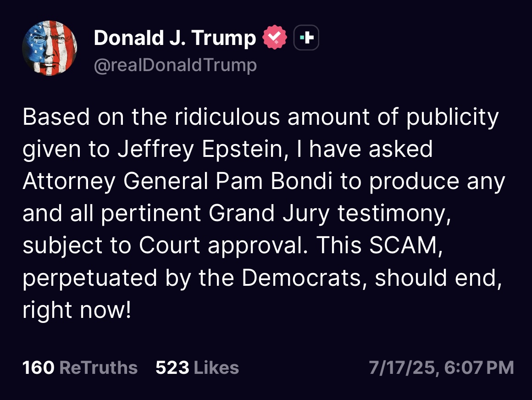
Task: Click the number 523 count
Action: (x=172, y=367)
